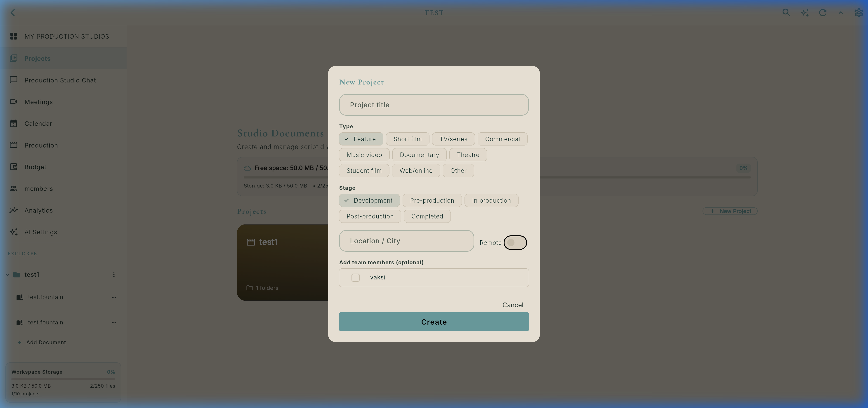868x408 pixels.
Task: Open Production Studio Chat
Action: (63, 80)
